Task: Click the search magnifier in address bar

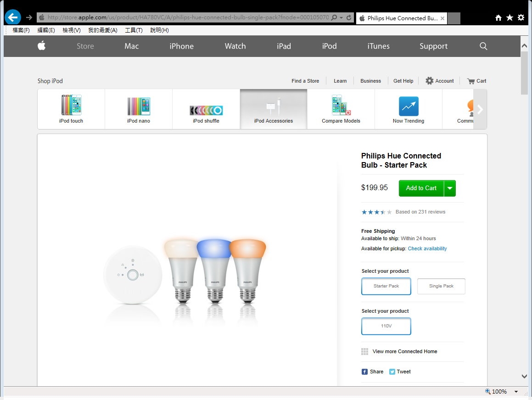Action: click(x=334, y=17)
